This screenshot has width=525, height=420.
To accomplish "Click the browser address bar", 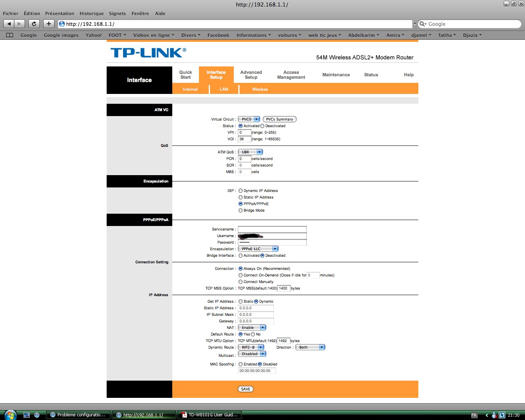I will pos(235,24).
